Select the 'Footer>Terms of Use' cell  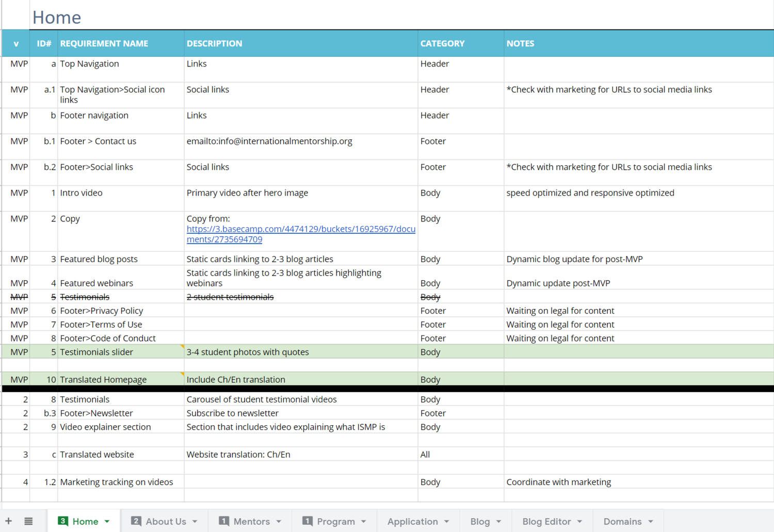click(x=121, y=324)
